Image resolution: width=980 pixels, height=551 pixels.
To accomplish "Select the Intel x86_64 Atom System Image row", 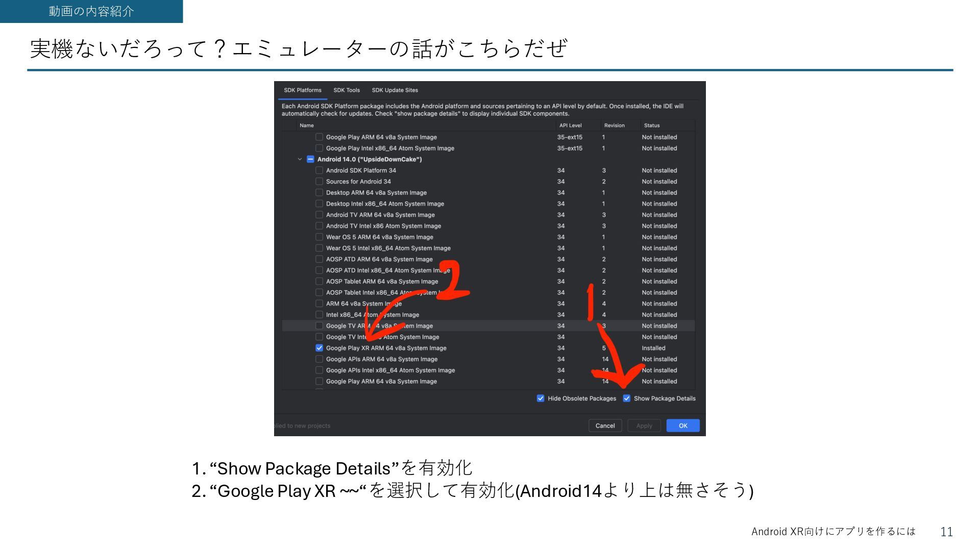I will pos(488,315).
